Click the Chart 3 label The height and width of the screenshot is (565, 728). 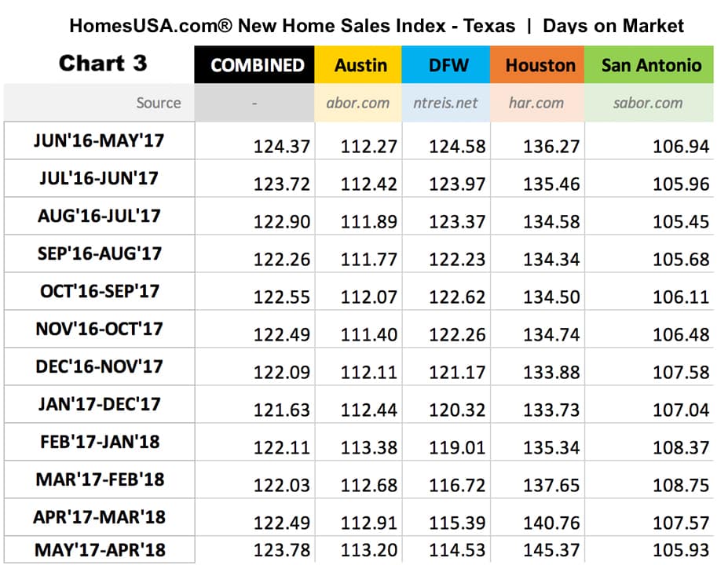point(102,63)
